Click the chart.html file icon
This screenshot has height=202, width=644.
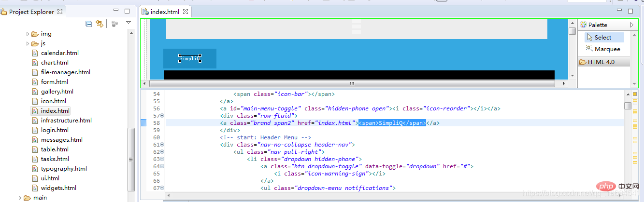[35, 63]
